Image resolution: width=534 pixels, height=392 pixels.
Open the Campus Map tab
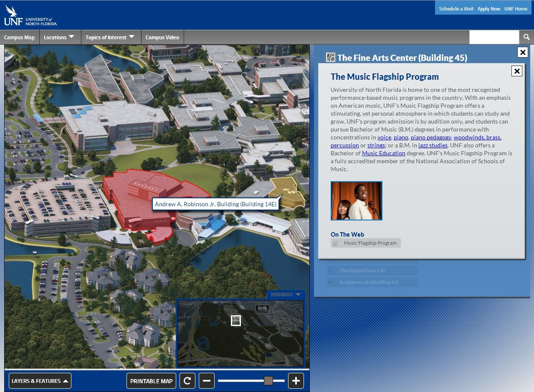19,37
